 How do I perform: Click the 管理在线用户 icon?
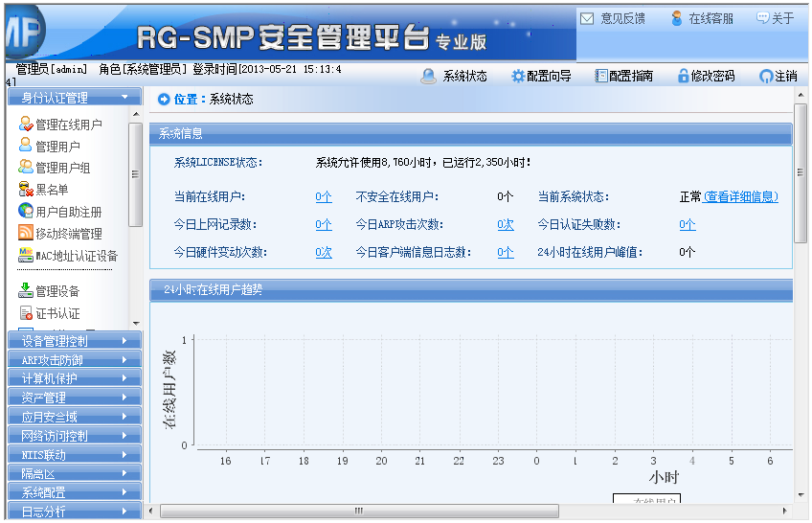26,124
